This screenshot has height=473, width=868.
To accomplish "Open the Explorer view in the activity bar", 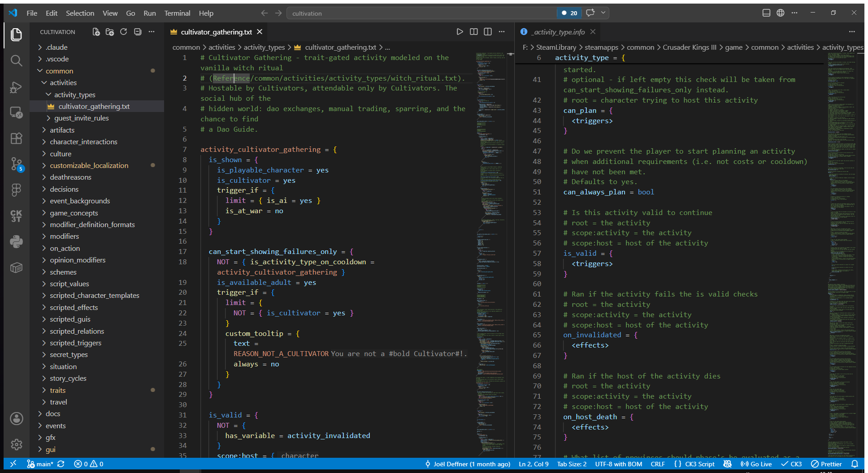I will (x=16, y=34).
